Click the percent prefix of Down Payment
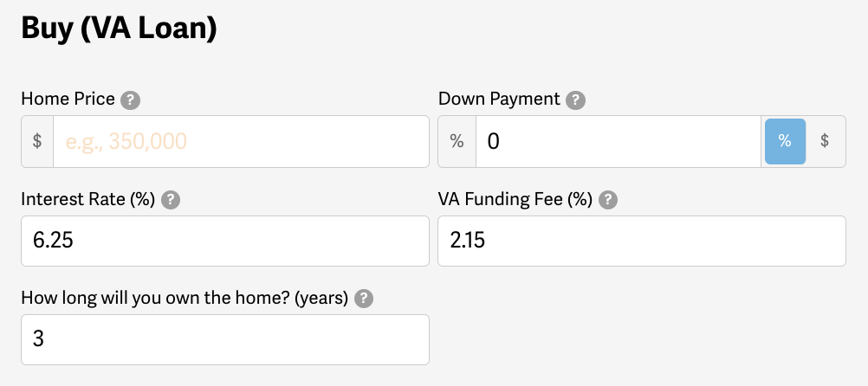This screenshot has height=386, width=868. click(x=457, y=141)
